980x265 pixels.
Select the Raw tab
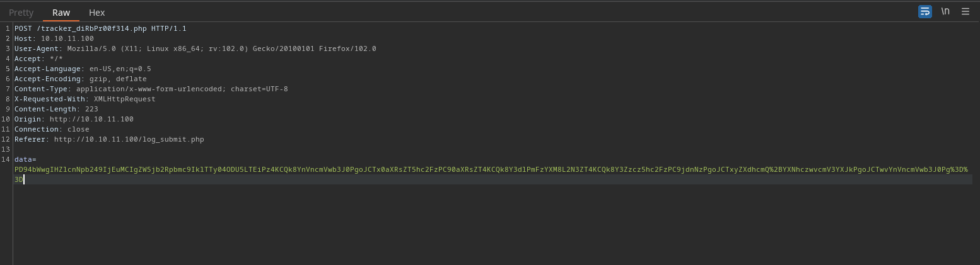coord(61,12)
